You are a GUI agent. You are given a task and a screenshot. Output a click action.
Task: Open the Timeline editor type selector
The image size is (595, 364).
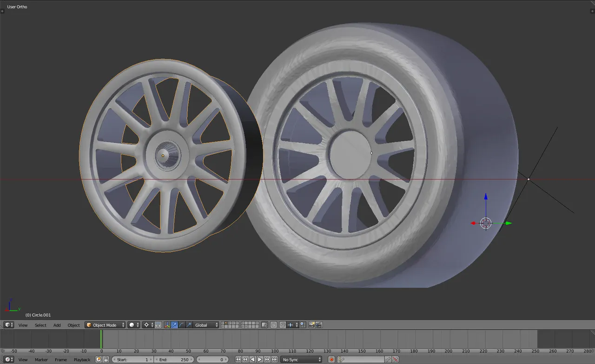tap(8, 359)
